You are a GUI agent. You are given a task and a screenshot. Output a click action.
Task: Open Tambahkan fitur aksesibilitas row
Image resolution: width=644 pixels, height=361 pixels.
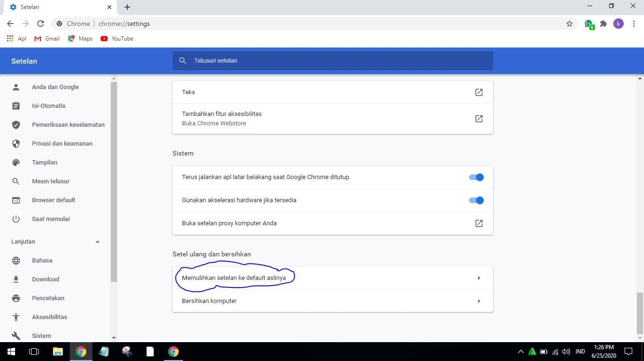(333, 119)
